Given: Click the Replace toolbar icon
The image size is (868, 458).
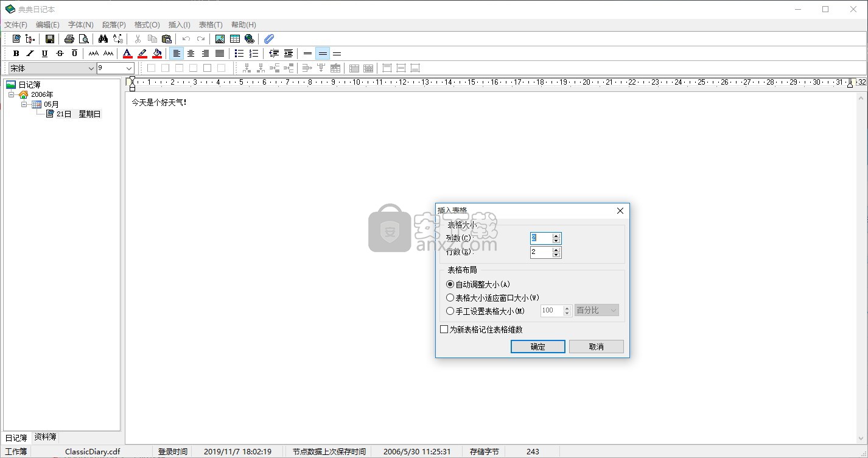Looking at the screenshot, I should click(118, 39).
